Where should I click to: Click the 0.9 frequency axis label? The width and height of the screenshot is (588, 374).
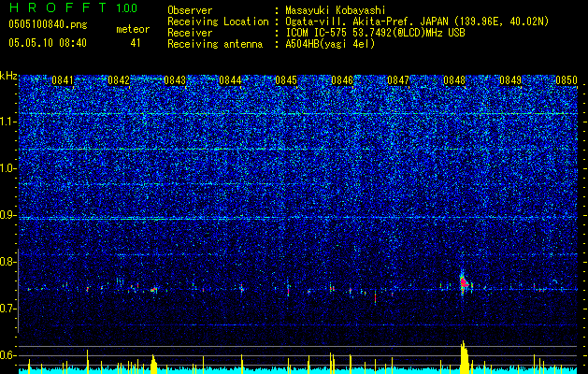8,215
